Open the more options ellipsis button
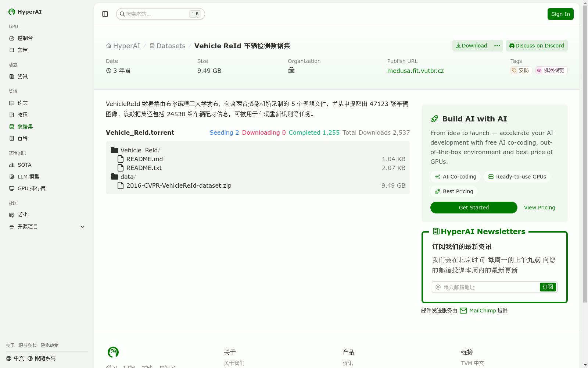This screenshot has width=588, height=368. (x=497, y=46)
